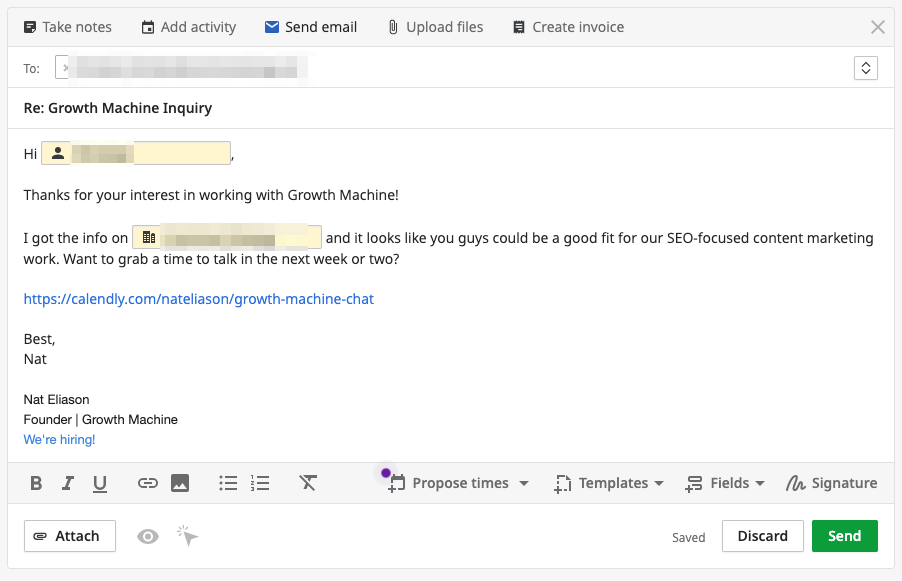
Task: Select the organization merge field
Action: pyautogui.click(x=227, y=237)
